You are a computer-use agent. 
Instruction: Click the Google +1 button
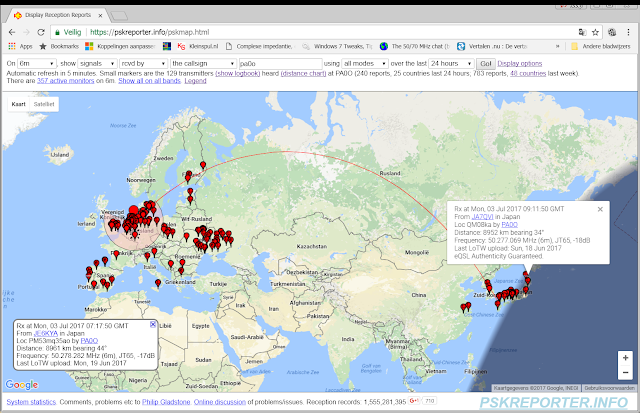(414, 401)
